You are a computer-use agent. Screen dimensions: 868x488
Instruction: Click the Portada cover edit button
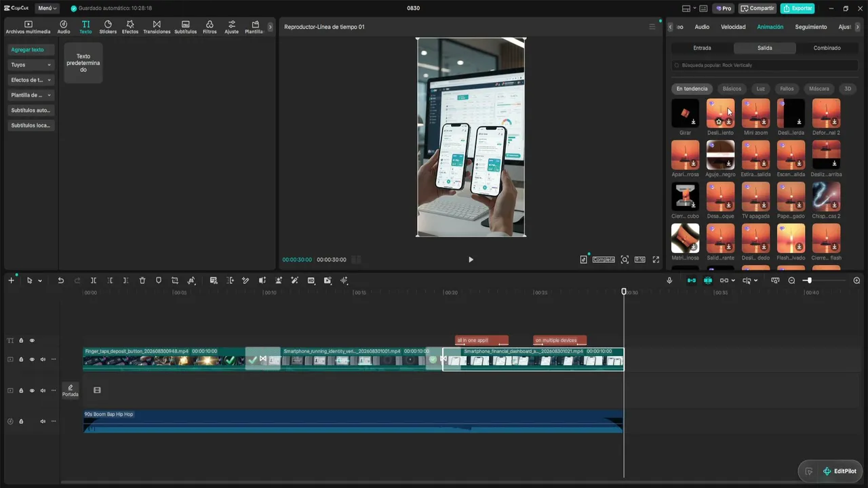[x=71, y=390]
